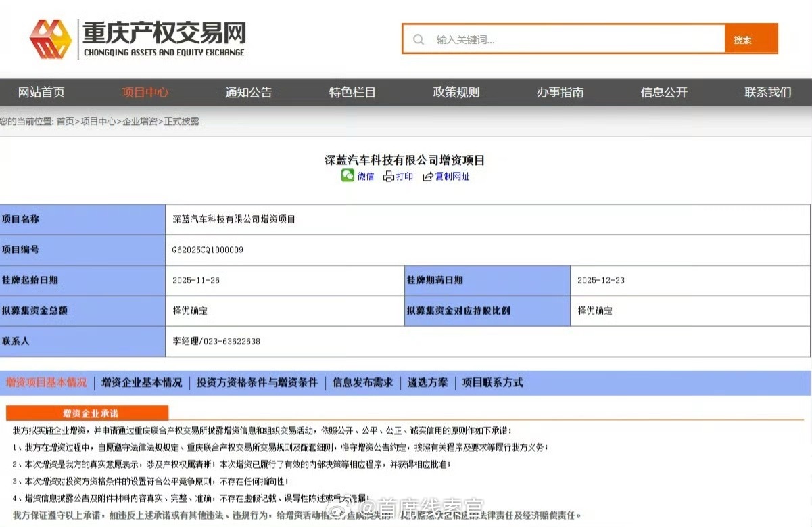Viewport: 812px width, 527px height.
Task: Click the copy URL (复制网址) icon
Action: click(429, 176)
